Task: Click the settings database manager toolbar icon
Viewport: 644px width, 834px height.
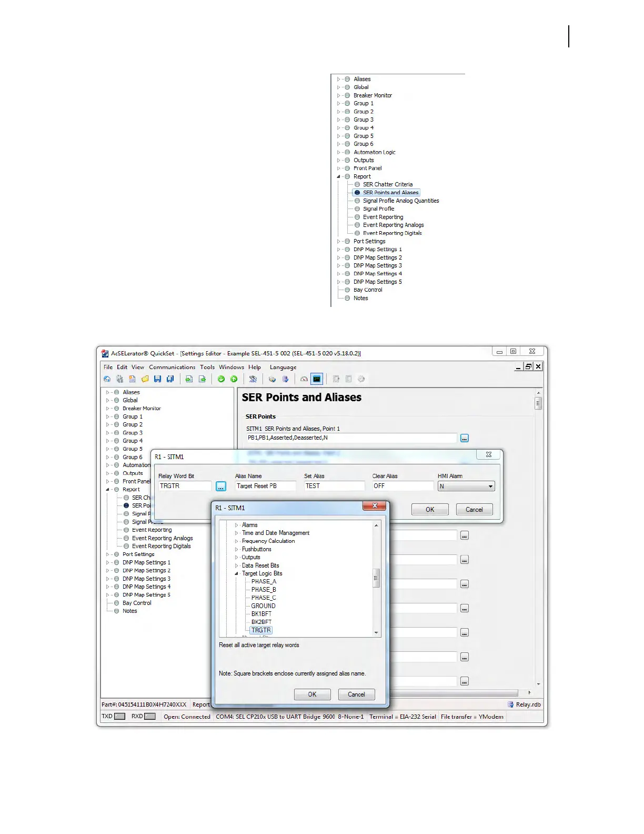Action: pyautogui.click(x=272, y=379)
